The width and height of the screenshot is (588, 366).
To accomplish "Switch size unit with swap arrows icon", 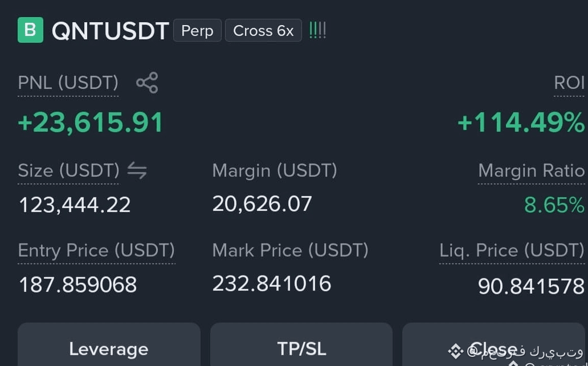I will coord(137,170).
